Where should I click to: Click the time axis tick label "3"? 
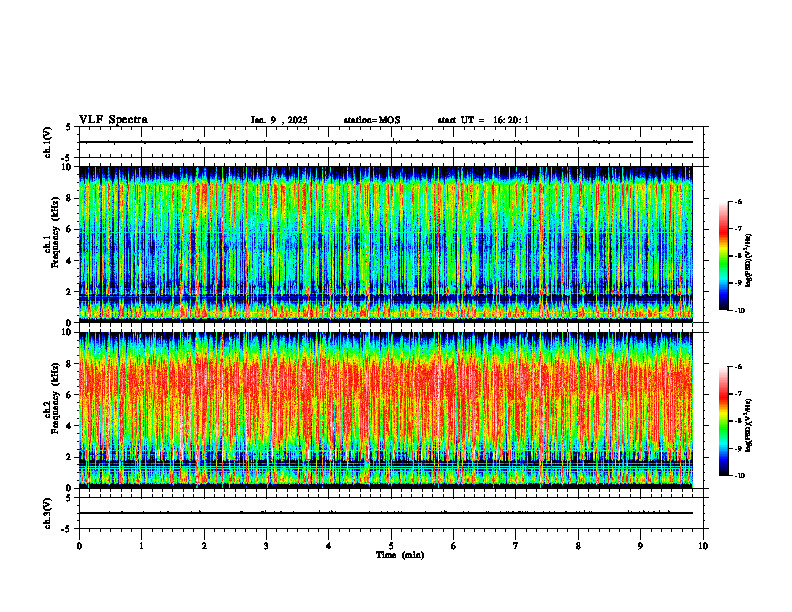(x=266, y=546)
